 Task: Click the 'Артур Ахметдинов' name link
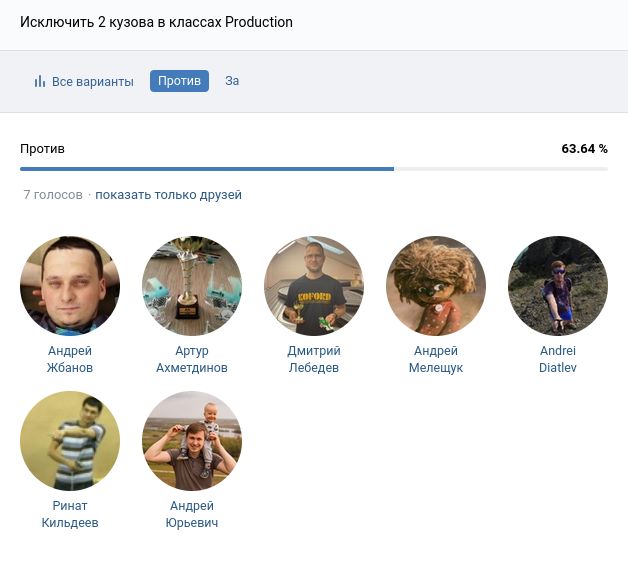point(192,359)
